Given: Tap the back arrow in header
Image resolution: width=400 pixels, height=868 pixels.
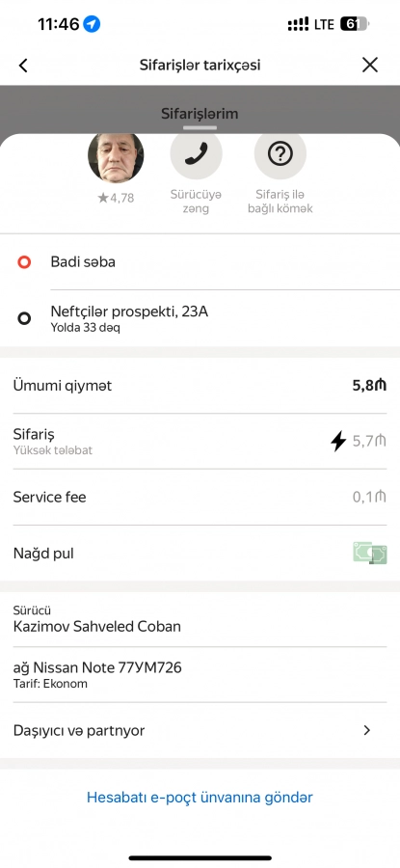Looking at the screenshot, I should click(23, 66).
